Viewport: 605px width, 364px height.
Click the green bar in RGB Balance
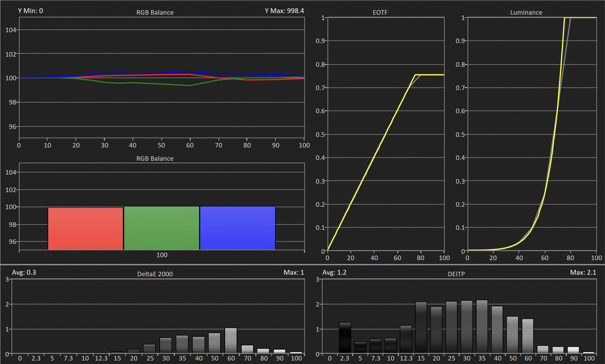coord(162,228)
